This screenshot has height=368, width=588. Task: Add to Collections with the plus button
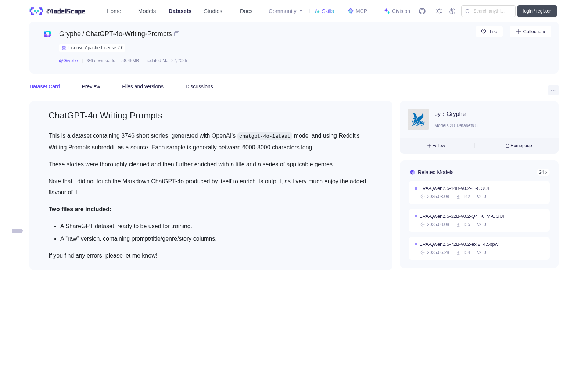(531, 32)
